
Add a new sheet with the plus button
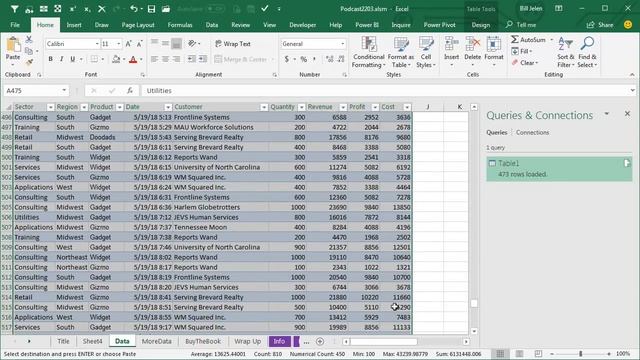(x=320, y=341)
